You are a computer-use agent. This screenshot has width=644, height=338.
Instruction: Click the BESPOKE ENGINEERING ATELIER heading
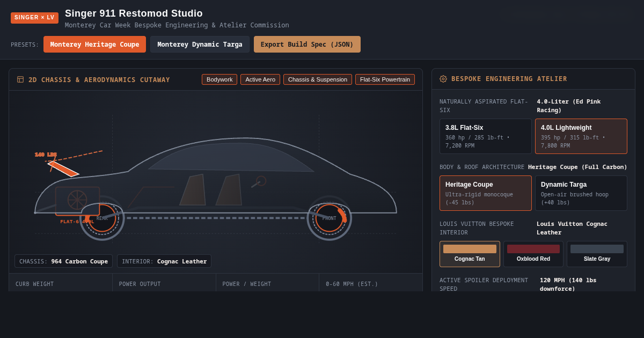(509, 79)
